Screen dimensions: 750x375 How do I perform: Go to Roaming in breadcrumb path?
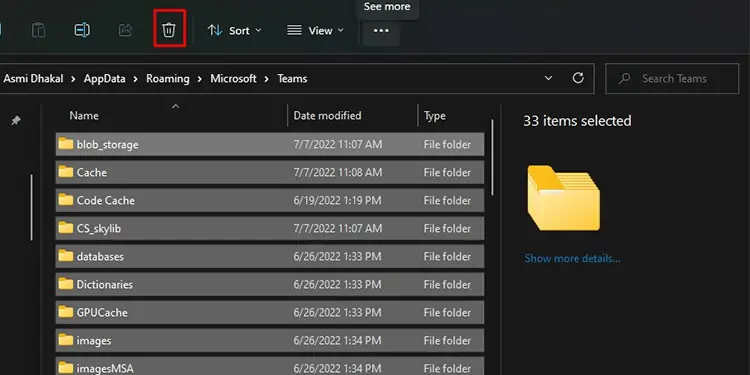pyautogui.click(x=167, y=78)
